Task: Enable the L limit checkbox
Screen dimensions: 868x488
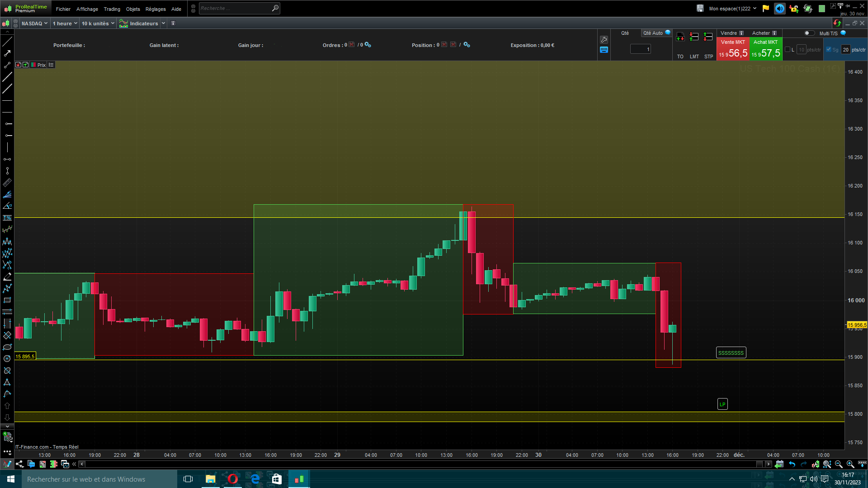Action: [788, 50]
